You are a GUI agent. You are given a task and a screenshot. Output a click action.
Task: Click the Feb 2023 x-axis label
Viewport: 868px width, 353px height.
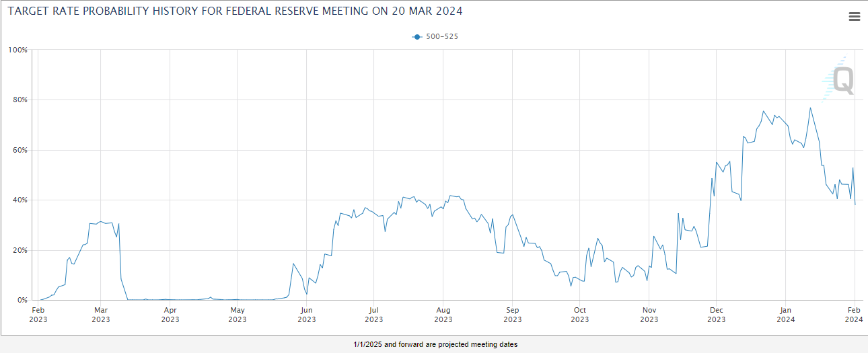tap(38, 315)
